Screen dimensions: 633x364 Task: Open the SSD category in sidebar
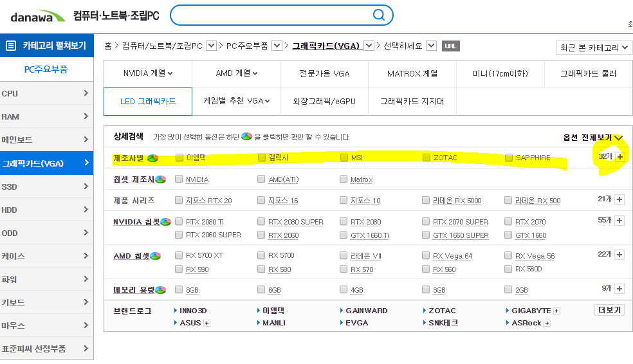click(x=46, y=187)
